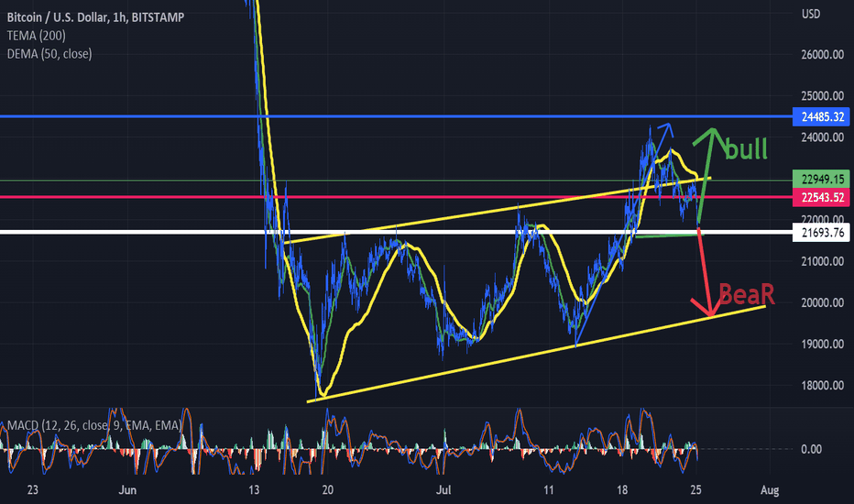Click the '13' date on time axis
The image size is (854, 504).
[x=254, y=490]
